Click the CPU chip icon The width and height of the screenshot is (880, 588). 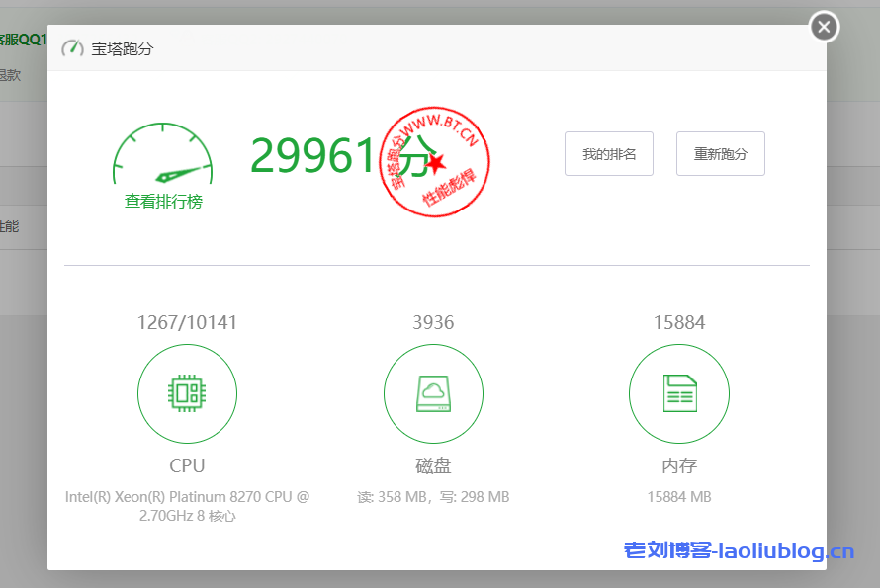pos(187,393)
